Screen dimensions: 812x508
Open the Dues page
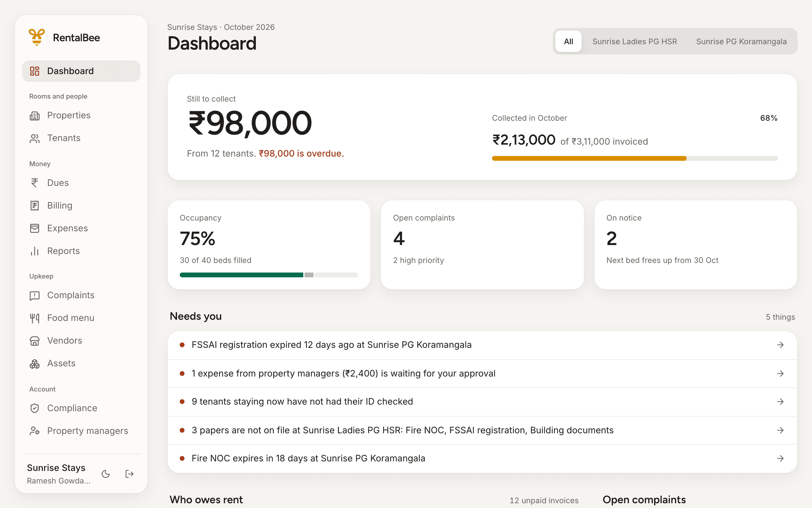coord(81,183)
